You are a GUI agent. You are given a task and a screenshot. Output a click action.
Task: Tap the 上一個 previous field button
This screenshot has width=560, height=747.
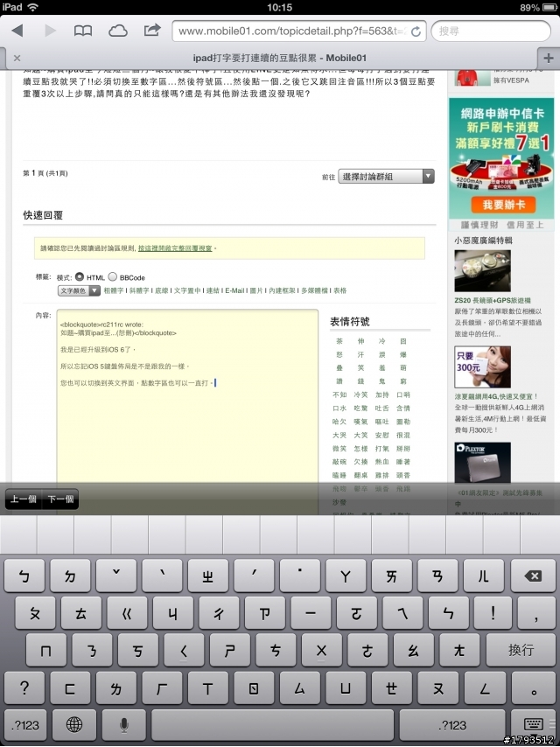(x=24, y=499)
